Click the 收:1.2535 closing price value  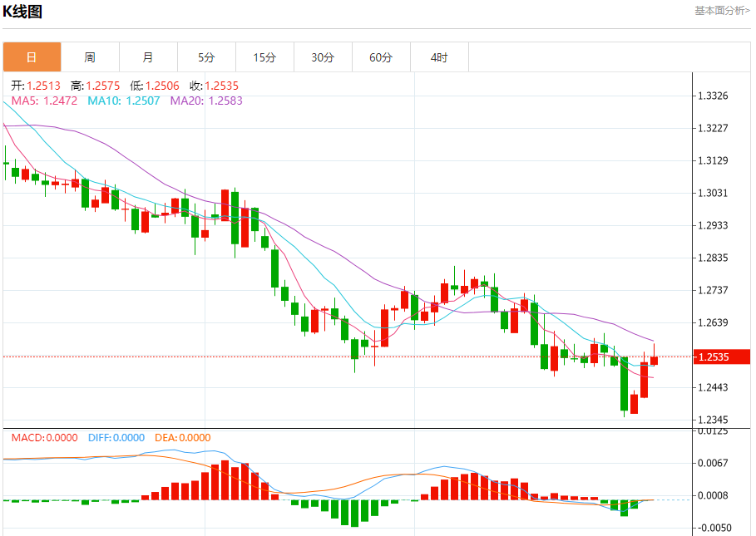[x=214, y=86]
